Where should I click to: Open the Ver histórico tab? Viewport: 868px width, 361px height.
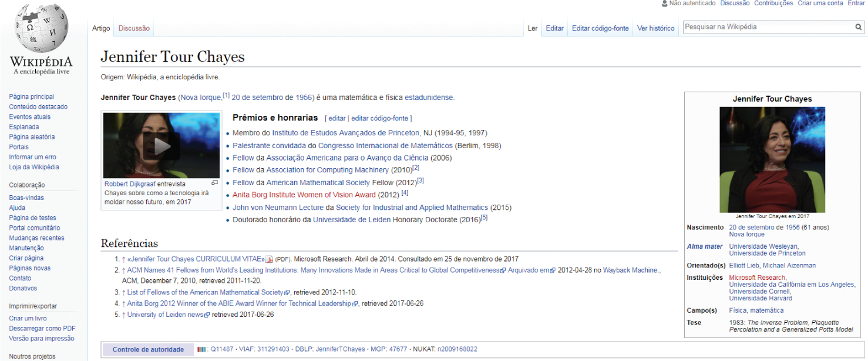[x=656, y=28]
